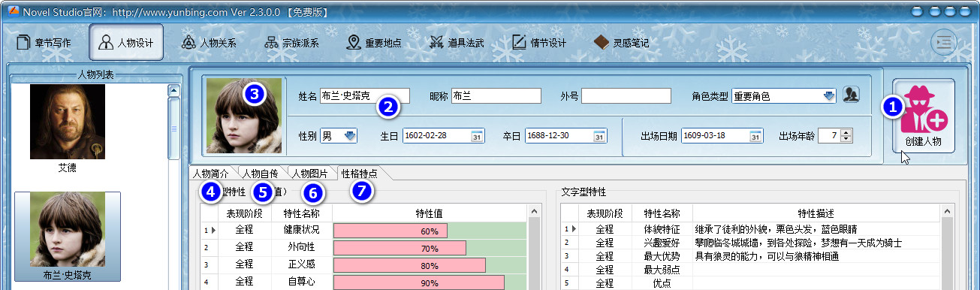Click the 特性值 column header
The width and height of the screenshot is (980, 290).
(430, 213)
